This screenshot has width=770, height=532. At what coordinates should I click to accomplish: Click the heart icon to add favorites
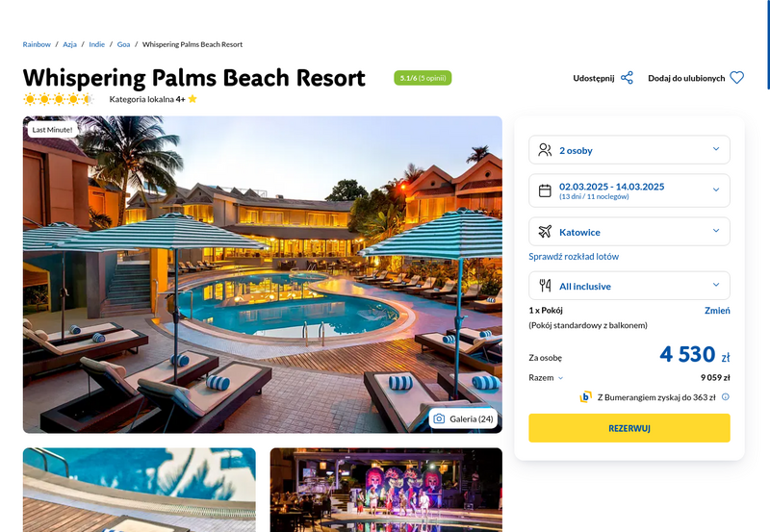[x=736, y=78]
